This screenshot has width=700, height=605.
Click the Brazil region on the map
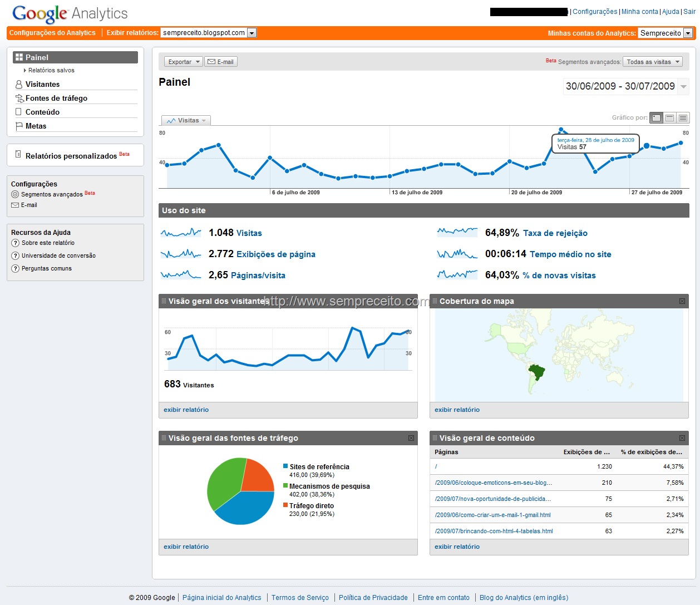point(537,371)
